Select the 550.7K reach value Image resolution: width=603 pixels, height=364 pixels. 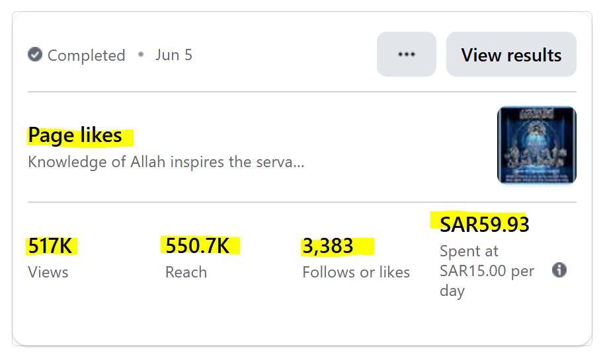[x=198, y=246]
